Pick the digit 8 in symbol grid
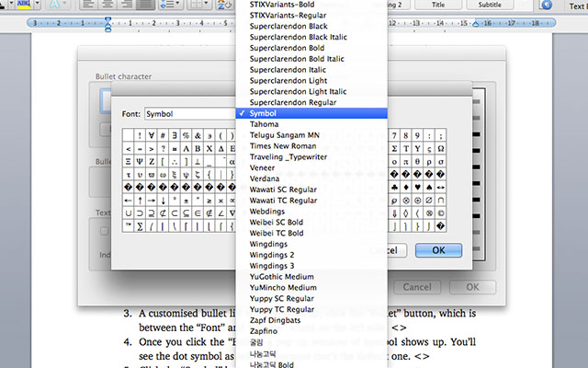The width and height of the screenshot is (588, 368). point(406,135)
